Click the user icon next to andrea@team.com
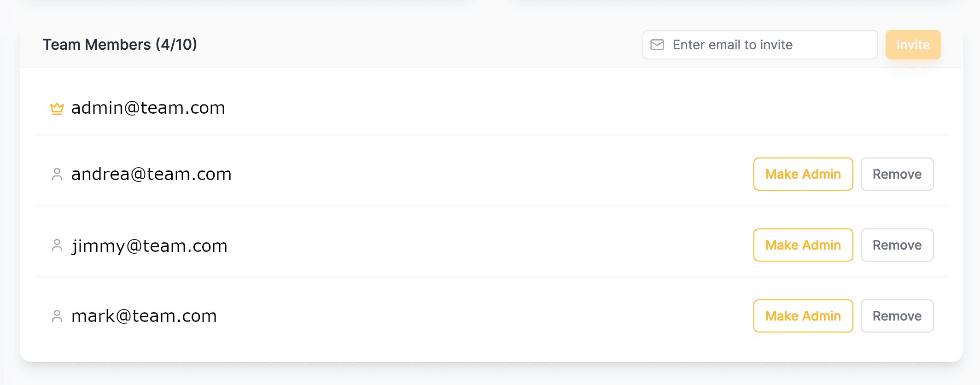980x385 pixels. coord(57,175)
